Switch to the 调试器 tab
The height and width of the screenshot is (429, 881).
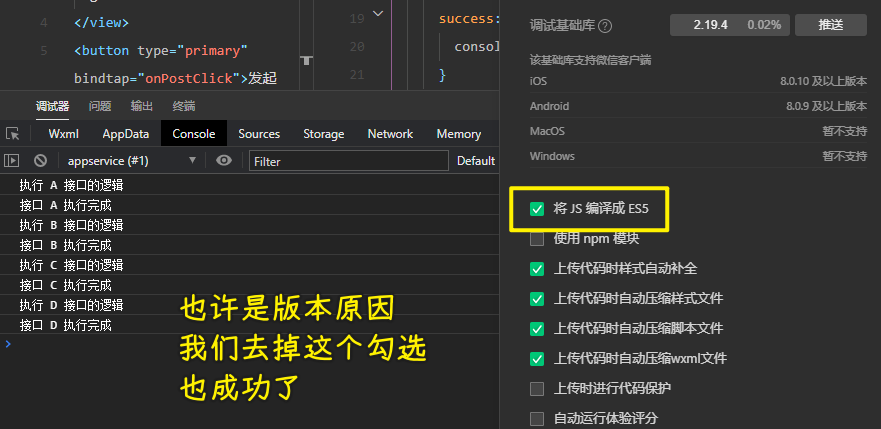(52, 106)
